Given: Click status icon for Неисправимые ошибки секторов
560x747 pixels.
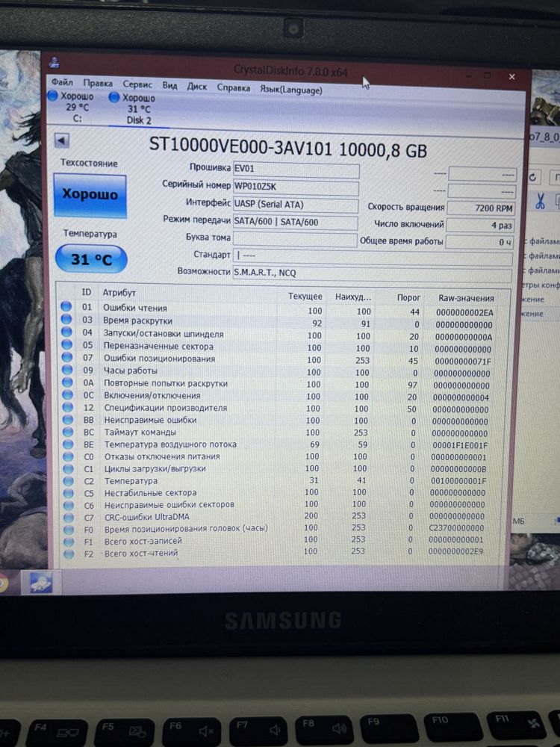Looking at the screenshot, I should pyautogui.click(x=69, y=505).
